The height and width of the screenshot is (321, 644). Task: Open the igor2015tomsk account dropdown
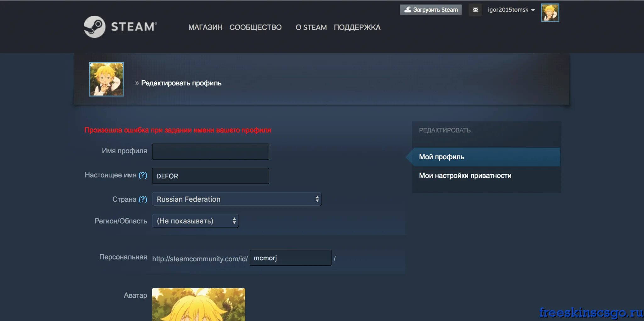[511, 10]
